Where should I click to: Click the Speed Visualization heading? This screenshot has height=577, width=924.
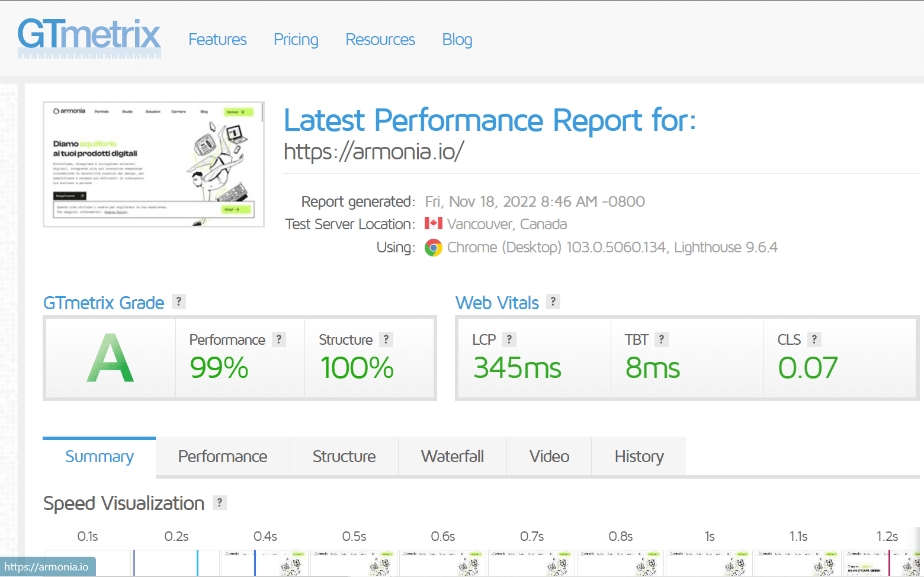[x=124, y=503]
